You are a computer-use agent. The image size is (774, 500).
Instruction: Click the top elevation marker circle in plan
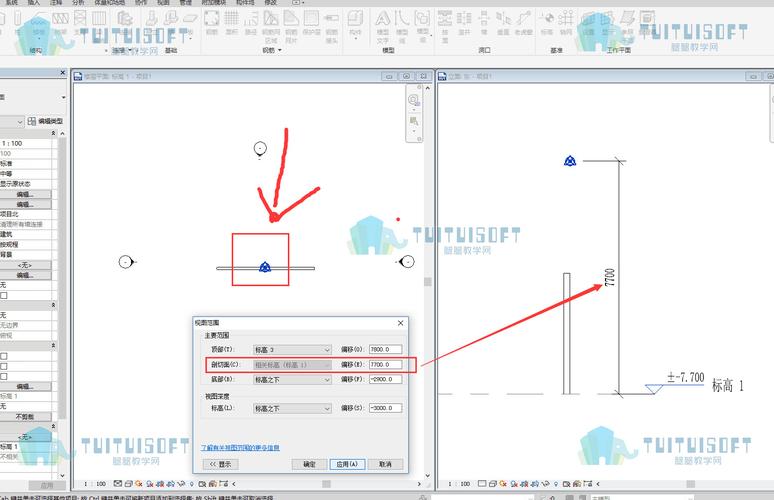pos(260,148)
